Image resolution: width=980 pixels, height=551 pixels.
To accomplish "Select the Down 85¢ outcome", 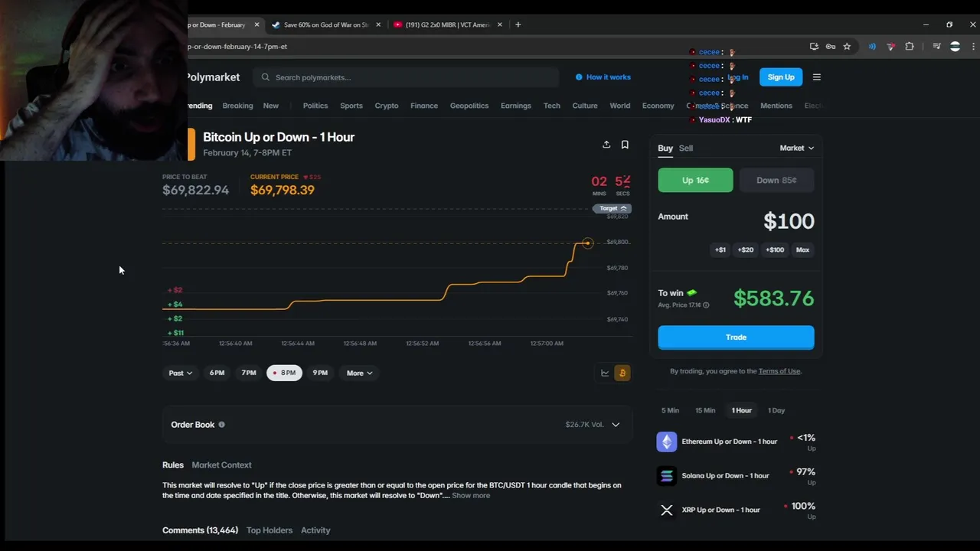I will point(776,180).
